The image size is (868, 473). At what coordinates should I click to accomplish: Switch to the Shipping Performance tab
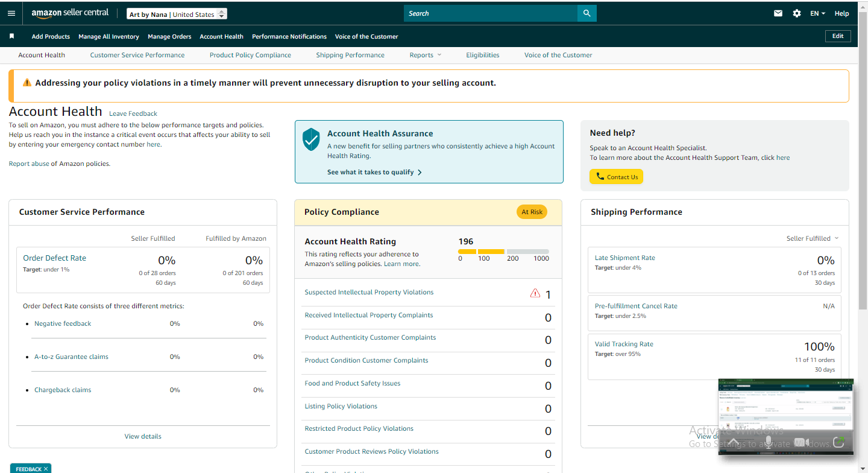point(350,55)
